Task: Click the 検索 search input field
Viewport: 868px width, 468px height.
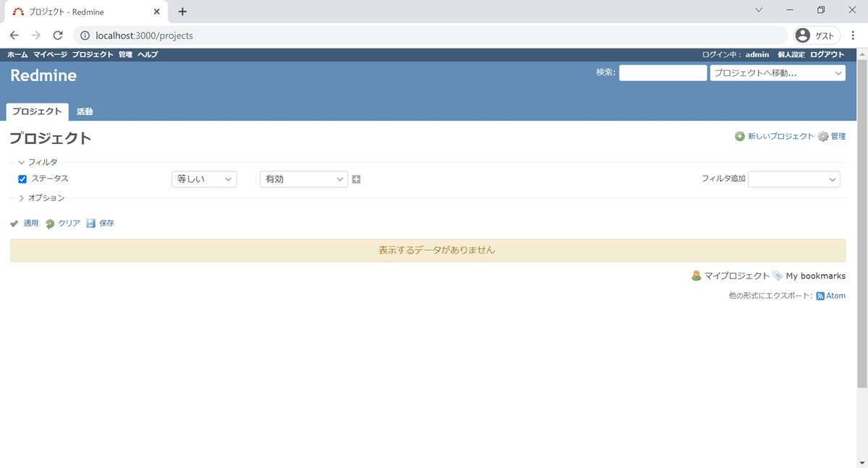Action: [x=663, y=73]
